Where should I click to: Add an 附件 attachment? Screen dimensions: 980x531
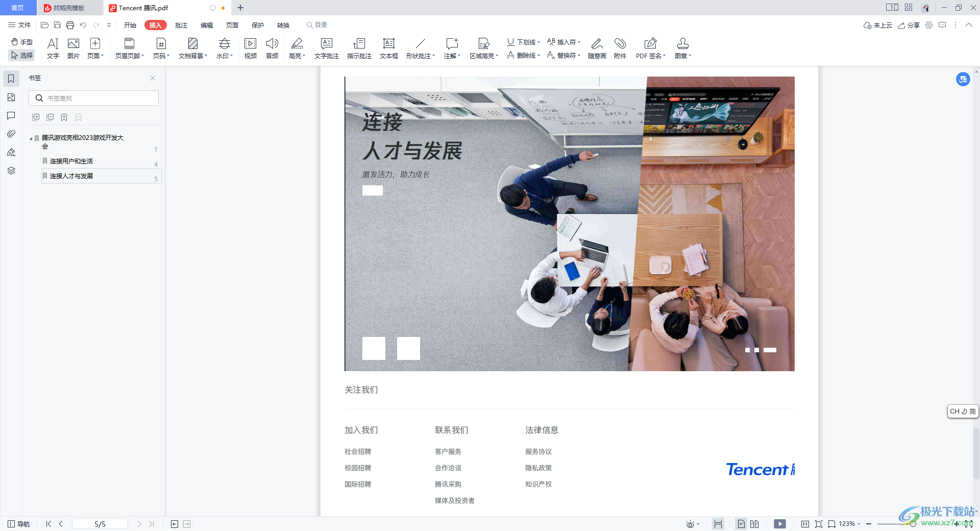tap(620, 49)
